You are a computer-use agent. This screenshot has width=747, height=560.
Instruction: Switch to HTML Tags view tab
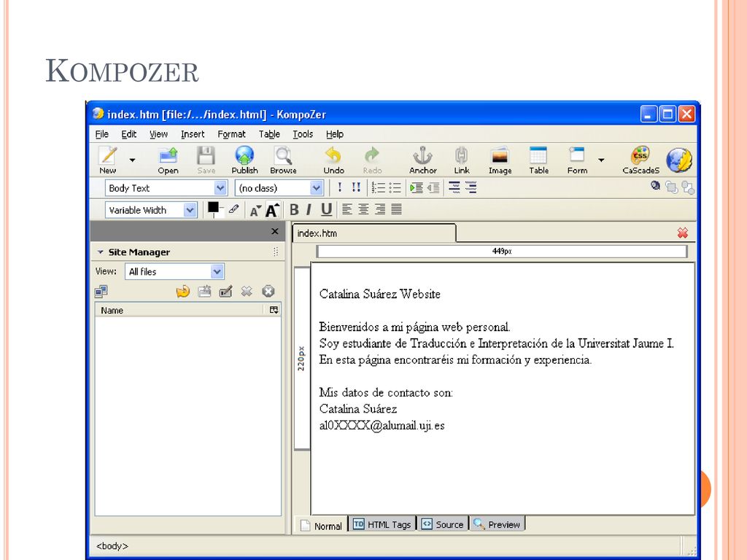pos(382,524)
